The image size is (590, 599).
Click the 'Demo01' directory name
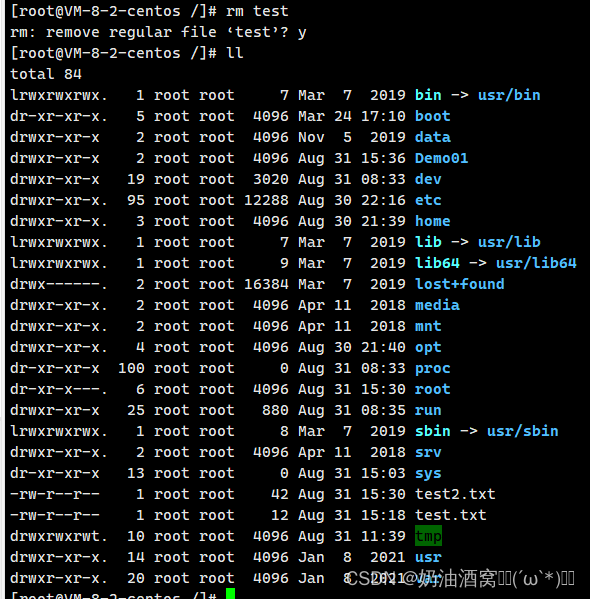tap(441, 158)
